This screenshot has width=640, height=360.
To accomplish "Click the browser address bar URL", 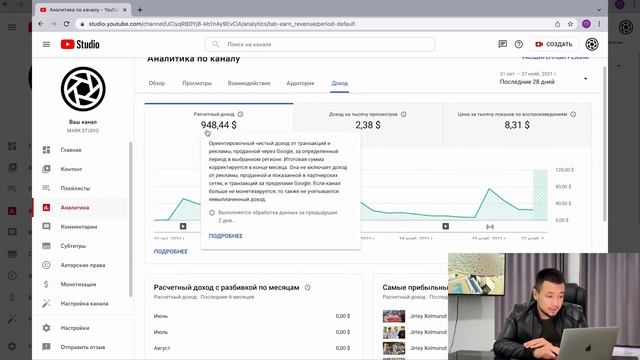I will click(x=222, y=24).
